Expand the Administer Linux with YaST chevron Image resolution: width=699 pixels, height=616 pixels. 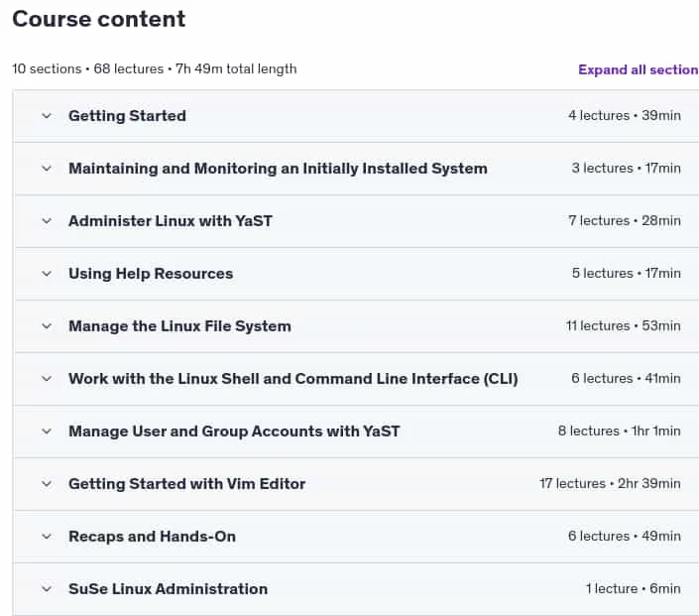pyautogui.click(x=47, y=221)
